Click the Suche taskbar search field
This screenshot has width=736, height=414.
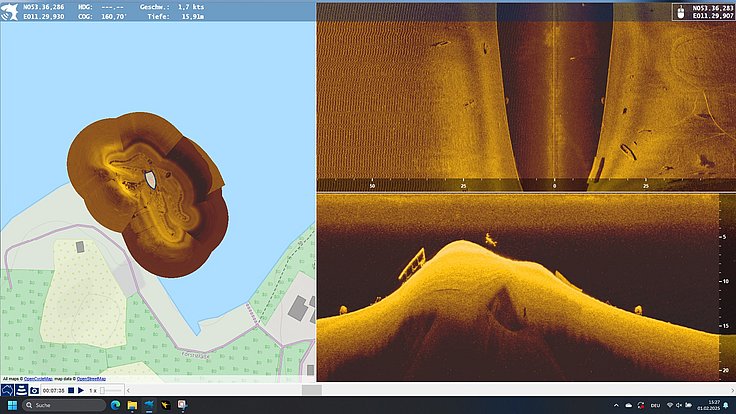(x=64, y=405)
